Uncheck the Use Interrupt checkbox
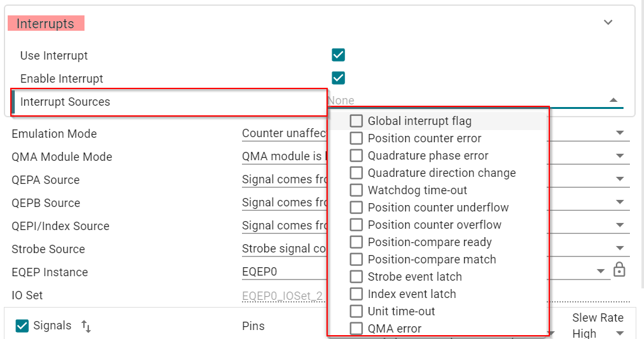Screen dimensions: 644x339 [339, 55]
